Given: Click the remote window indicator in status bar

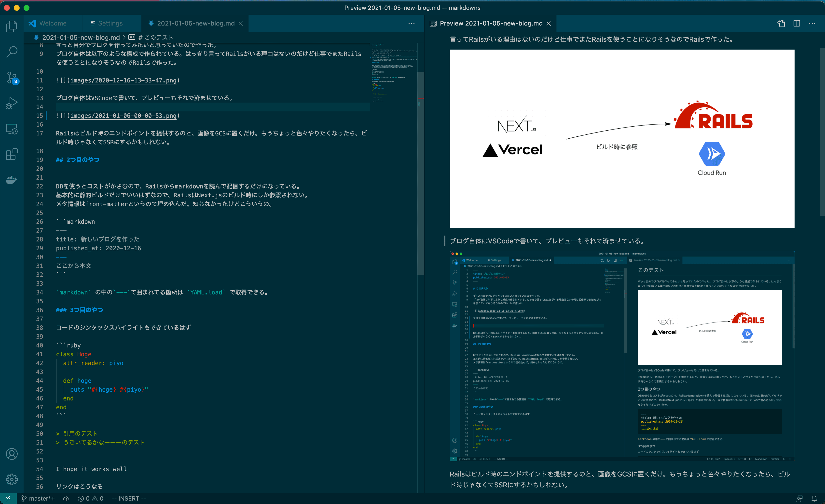Looking at the screenshot, I should [x=8, y=498].
